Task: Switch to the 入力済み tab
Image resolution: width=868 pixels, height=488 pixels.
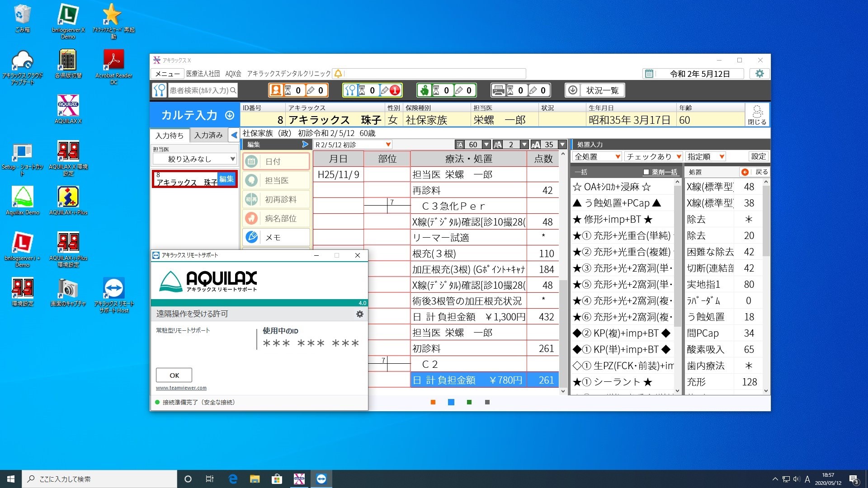Action: click(x=208, y=135)
